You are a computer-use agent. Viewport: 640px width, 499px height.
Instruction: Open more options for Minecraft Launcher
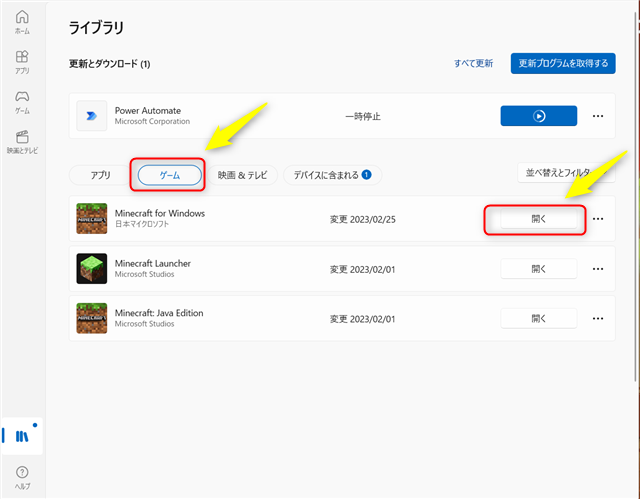(598, 269)
